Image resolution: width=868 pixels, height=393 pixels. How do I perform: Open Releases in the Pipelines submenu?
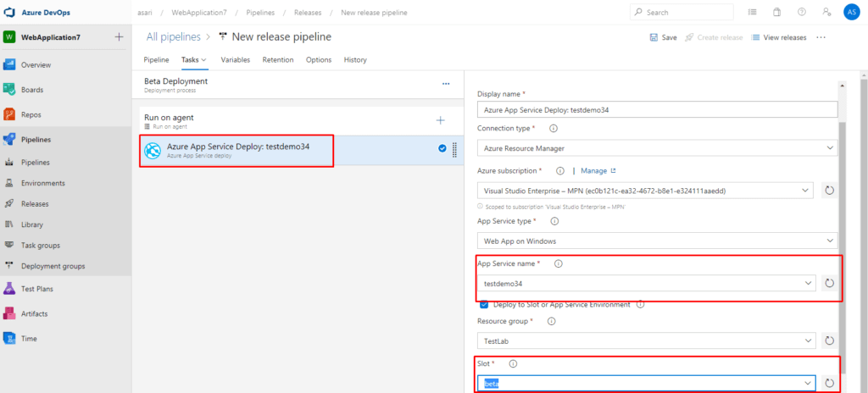35,204
